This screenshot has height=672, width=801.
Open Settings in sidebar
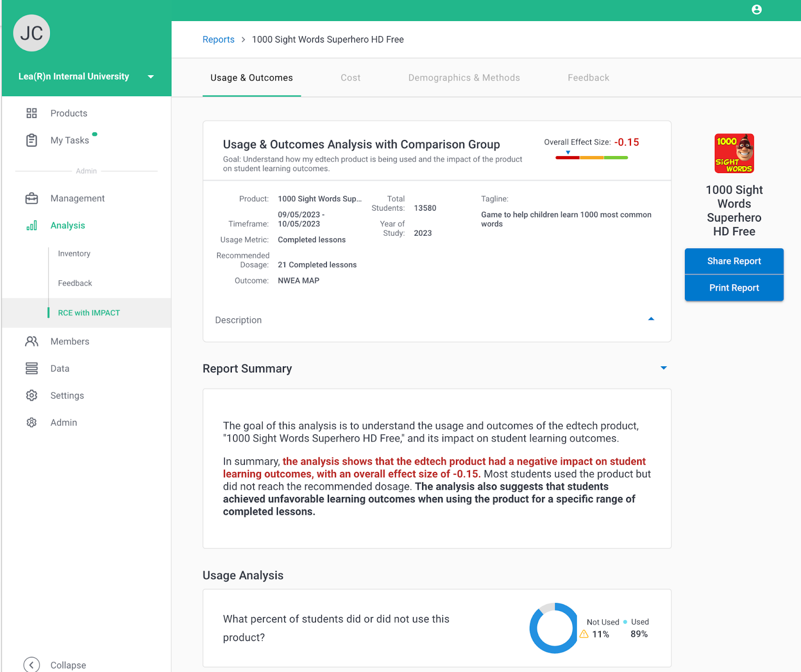point(67,395)
